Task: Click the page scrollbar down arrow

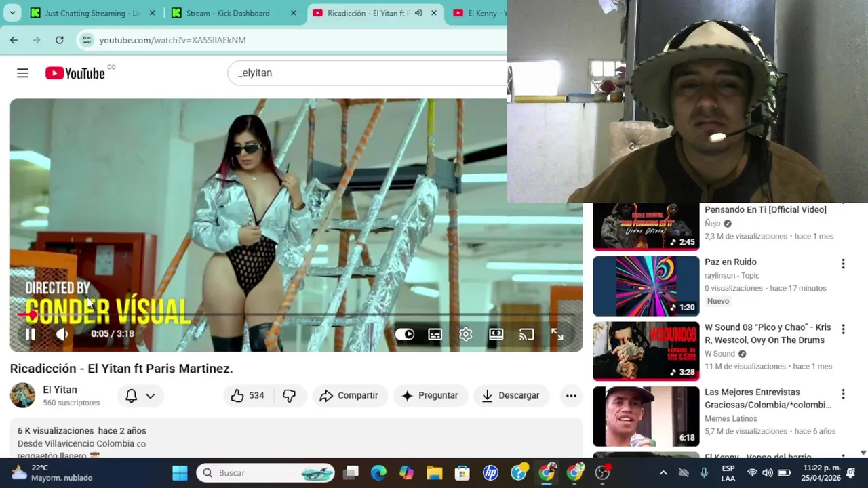Action: pos(863,453)
